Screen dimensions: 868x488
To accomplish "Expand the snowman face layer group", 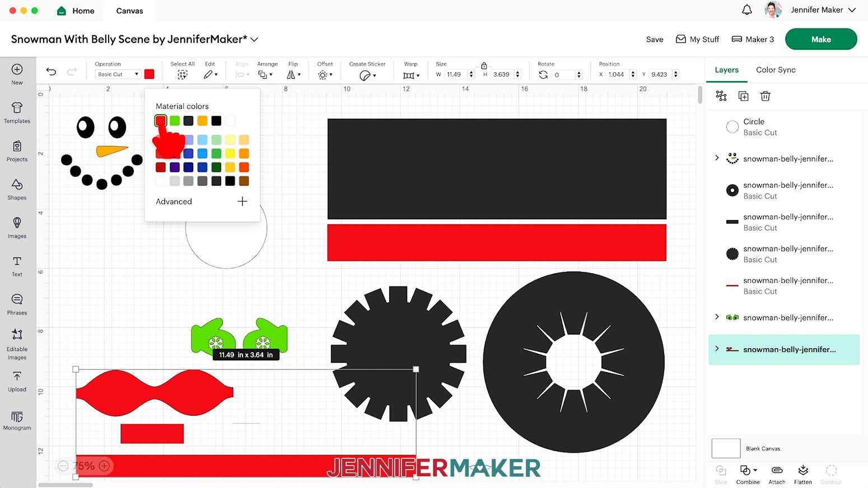I will (x=717, y=158).
